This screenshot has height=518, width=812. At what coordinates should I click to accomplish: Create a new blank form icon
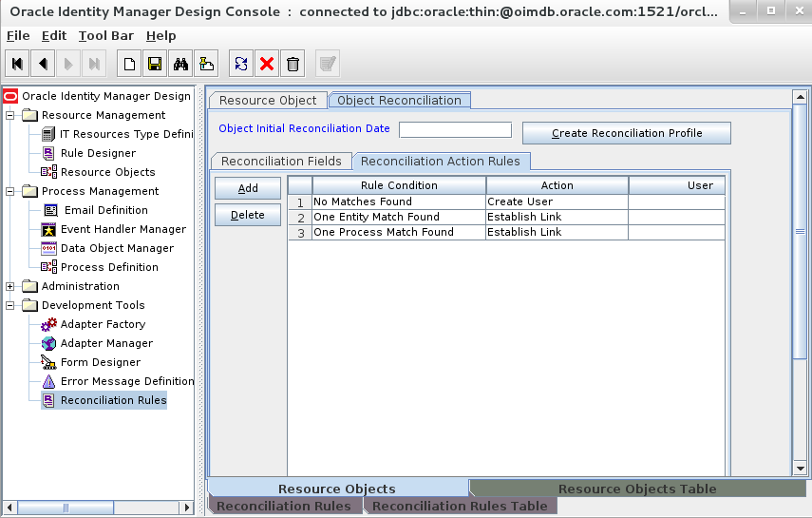pos(129,64)
